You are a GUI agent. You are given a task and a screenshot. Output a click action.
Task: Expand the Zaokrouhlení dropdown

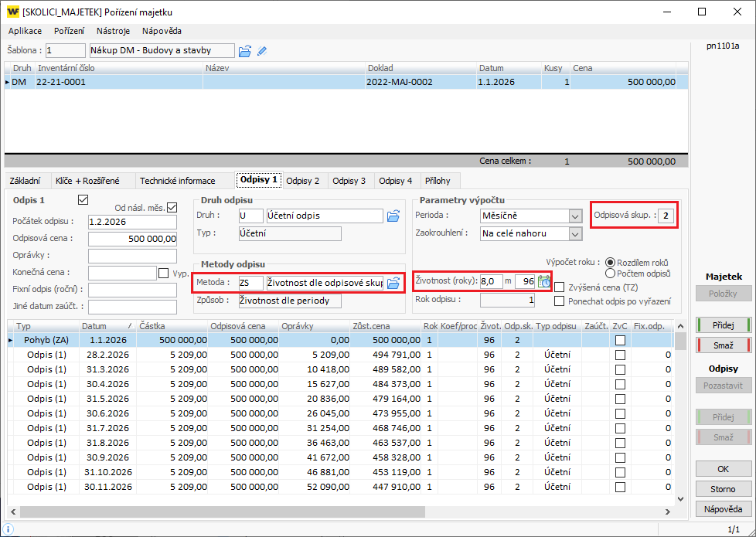[575, 233]
